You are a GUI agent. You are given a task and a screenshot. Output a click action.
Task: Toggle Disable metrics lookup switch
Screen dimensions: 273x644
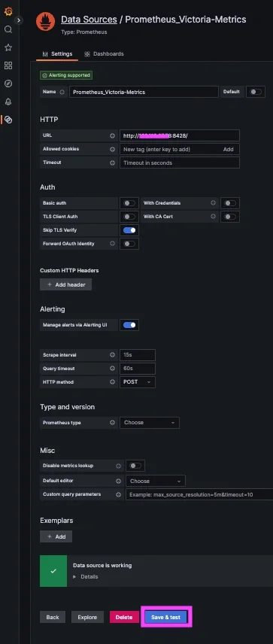click(x=135, y=466)
